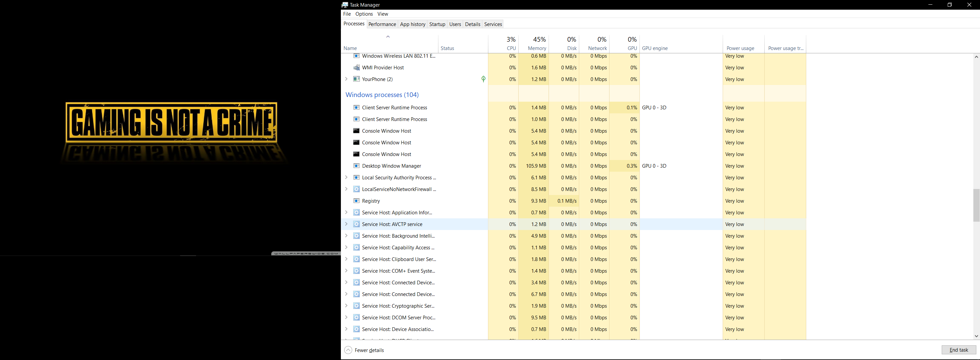The width and height of the screenshot is (980, 360).
Task: Open the Options menu
Action: click(x=364, y=14)
